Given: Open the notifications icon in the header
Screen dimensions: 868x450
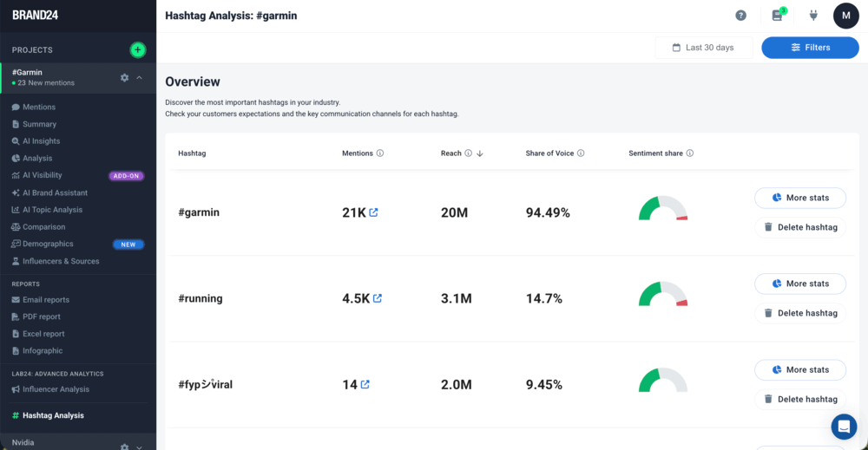Looking at the screenshot, I should (777, 16).
